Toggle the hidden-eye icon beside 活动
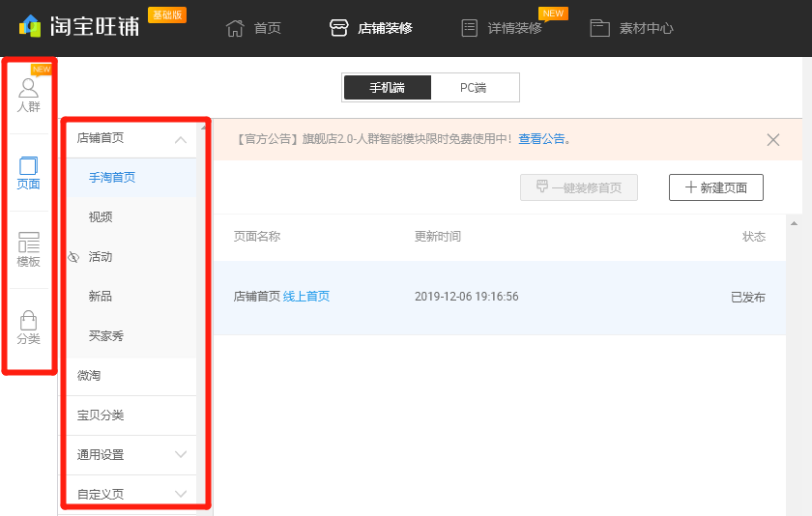The image size is (812, 516). click(x=73, y=257)
